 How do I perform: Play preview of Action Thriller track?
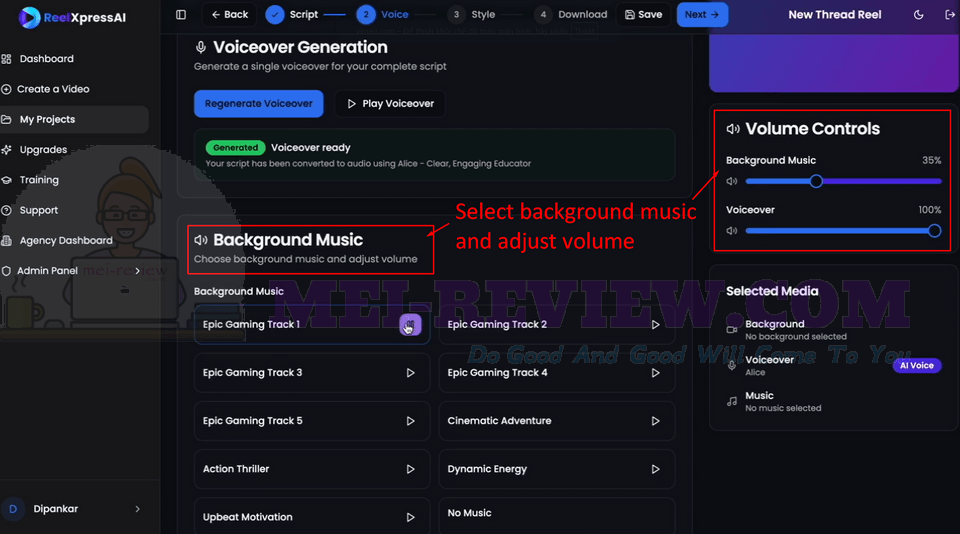point(410,469)
